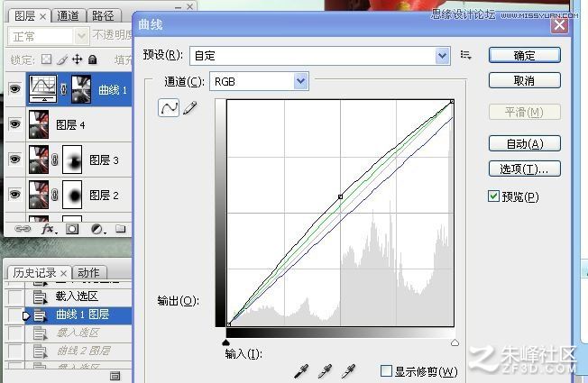
Task: Hide the 图层 4 layer
Action: (15, 124)
